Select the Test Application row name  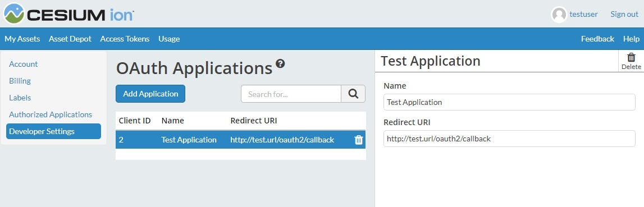tap(189, 140)
